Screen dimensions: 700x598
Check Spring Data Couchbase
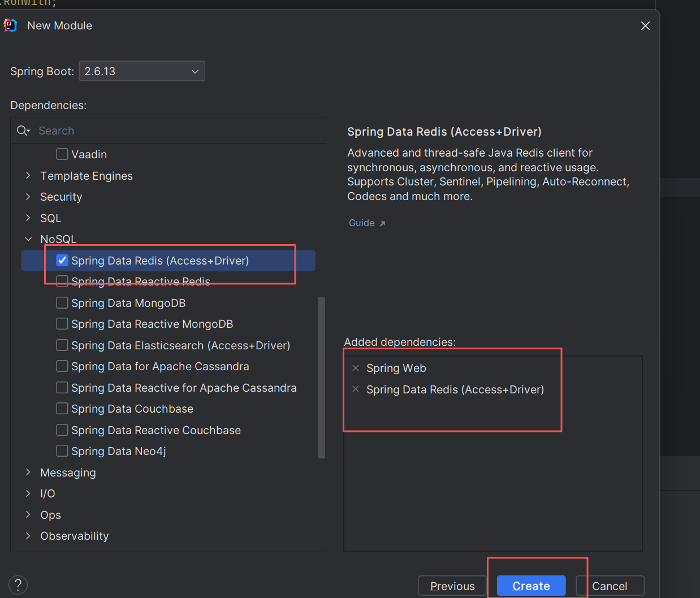click(x=62, y=408)
